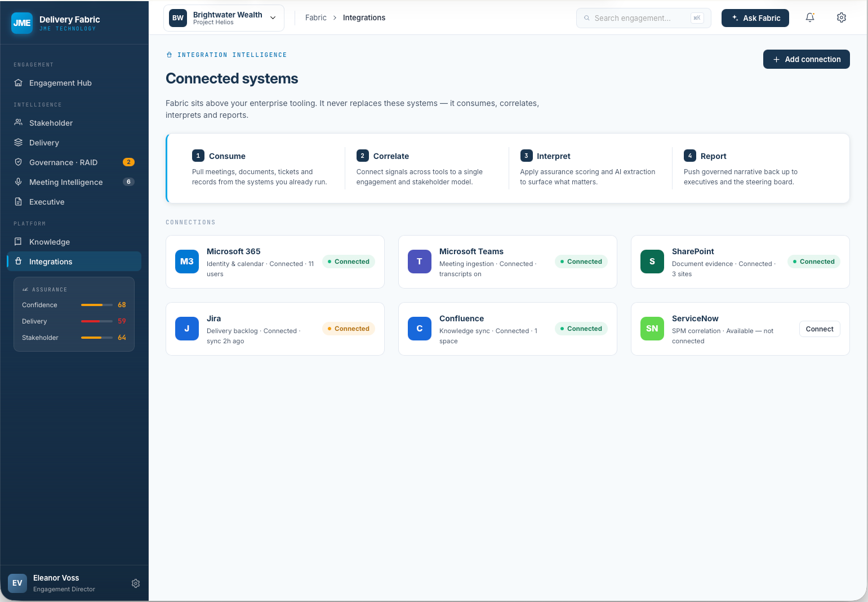Click the Fabric breadcrumb link
868x602 pixels.
coord(316,18)
